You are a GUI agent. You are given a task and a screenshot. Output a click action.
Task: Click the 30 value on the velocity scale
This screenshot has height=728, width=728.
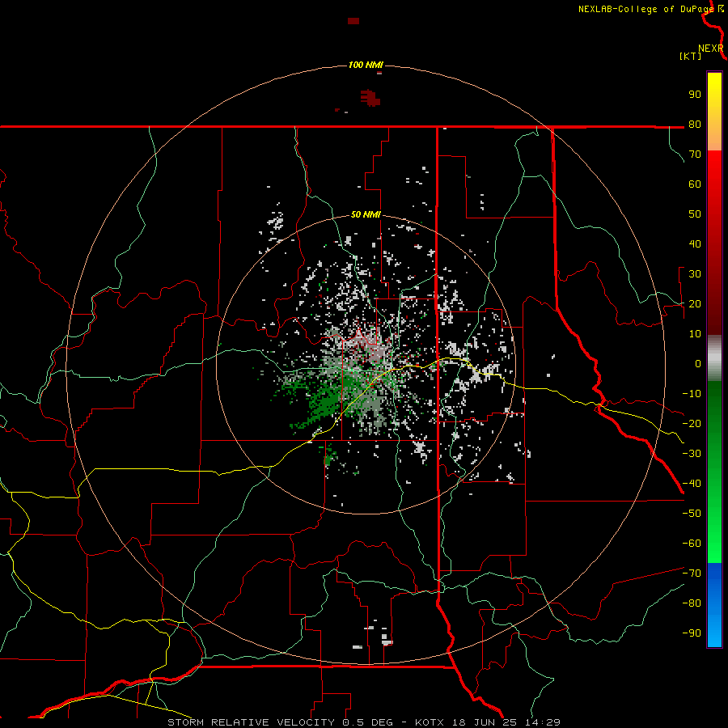(x=695, y=274)
